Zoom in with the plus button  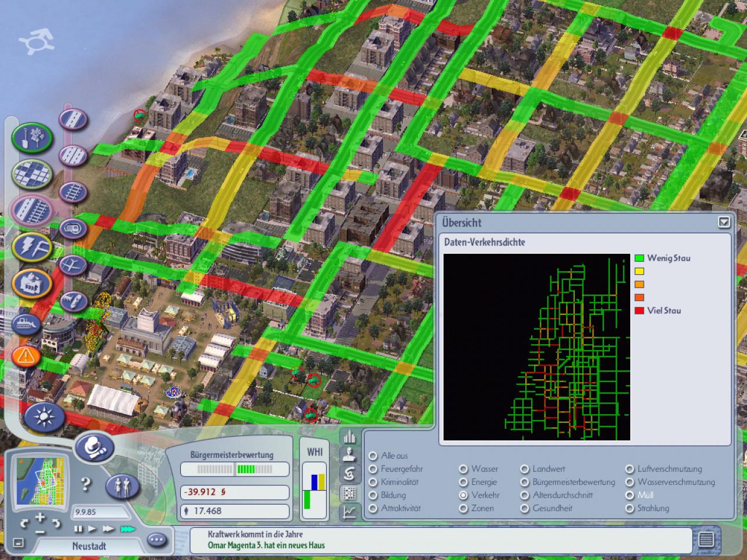point(40,517)
